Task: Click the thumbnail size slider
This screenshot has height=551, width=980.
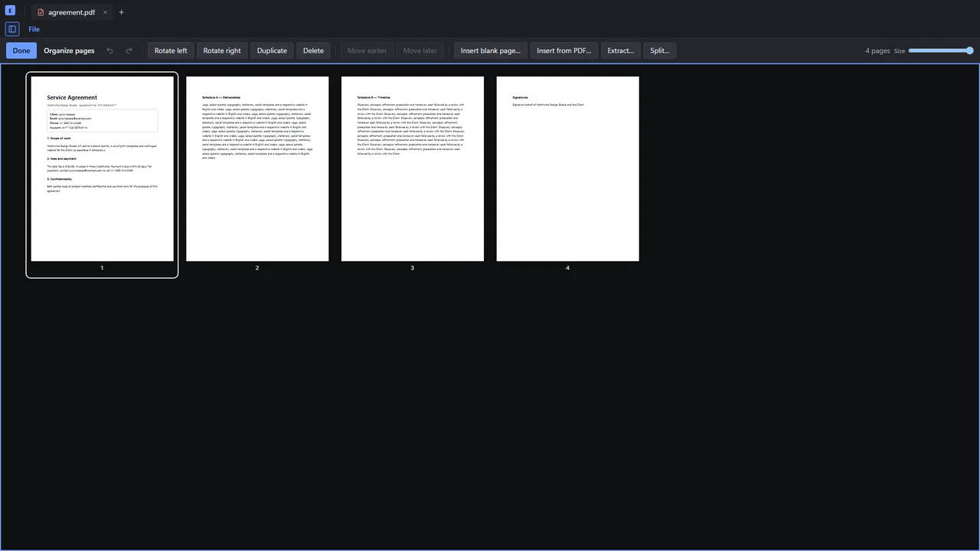Action: tap(941, 51)
